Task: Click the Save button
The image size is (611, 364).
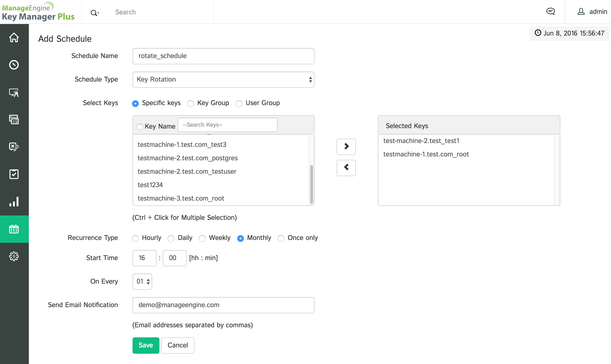Action: pos(146,345)
